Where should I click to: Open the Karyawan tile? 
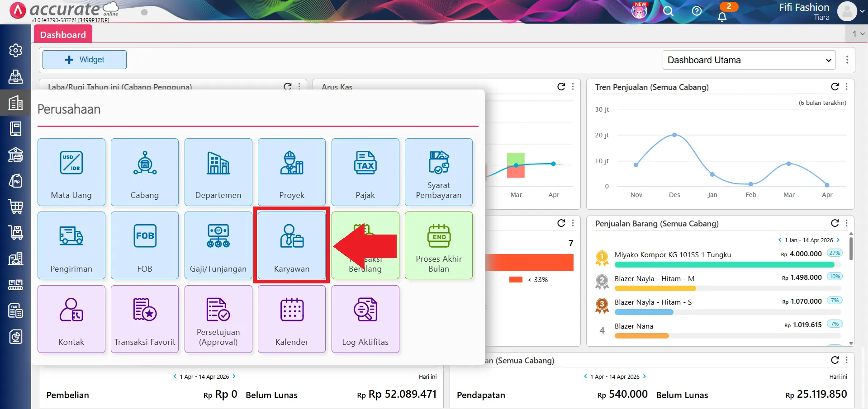click(x=292, y=245)
